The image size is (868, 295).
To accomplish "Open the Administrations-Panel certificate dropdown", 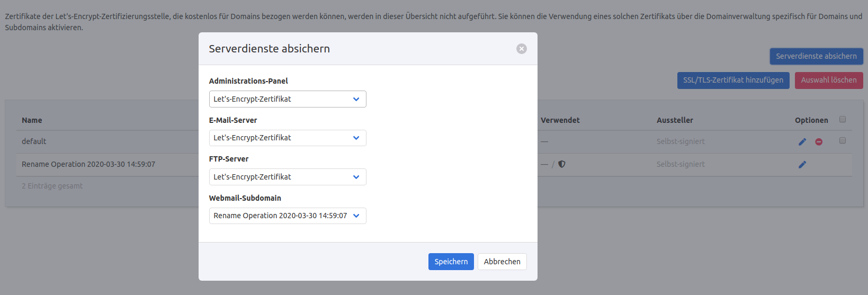I will [288, 99].
